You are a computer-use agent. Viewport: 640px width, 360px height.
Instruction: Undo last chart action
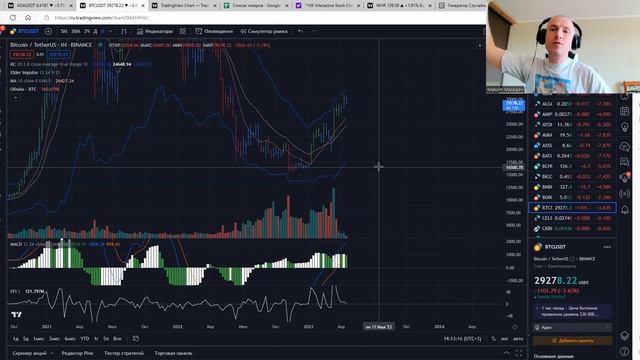pyautogui.click(x=300, y=31)
